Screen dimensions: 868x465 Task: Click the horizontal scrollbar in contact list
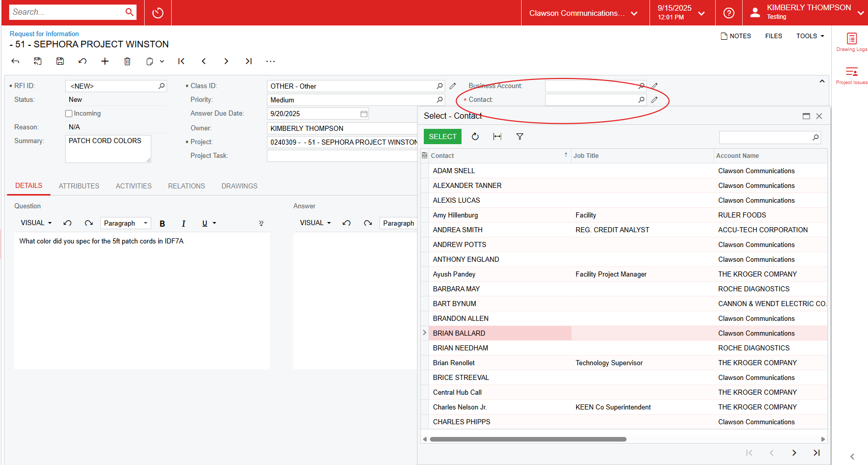point(528,439)
